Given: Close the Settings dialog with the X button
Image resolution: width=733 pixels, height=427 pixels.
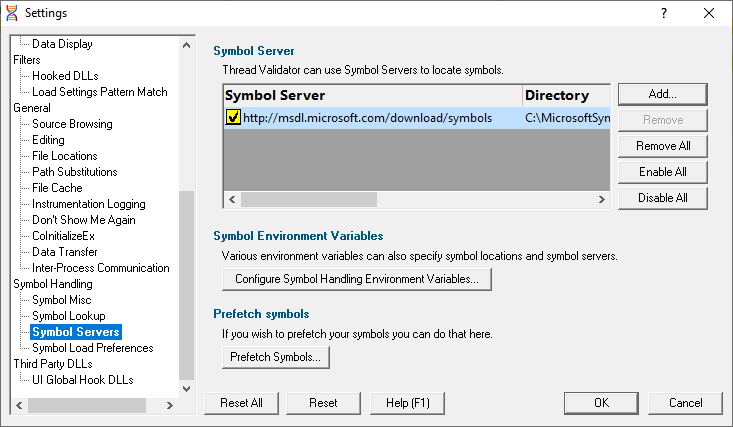Looking at the screenshot, I should point(709,13).
